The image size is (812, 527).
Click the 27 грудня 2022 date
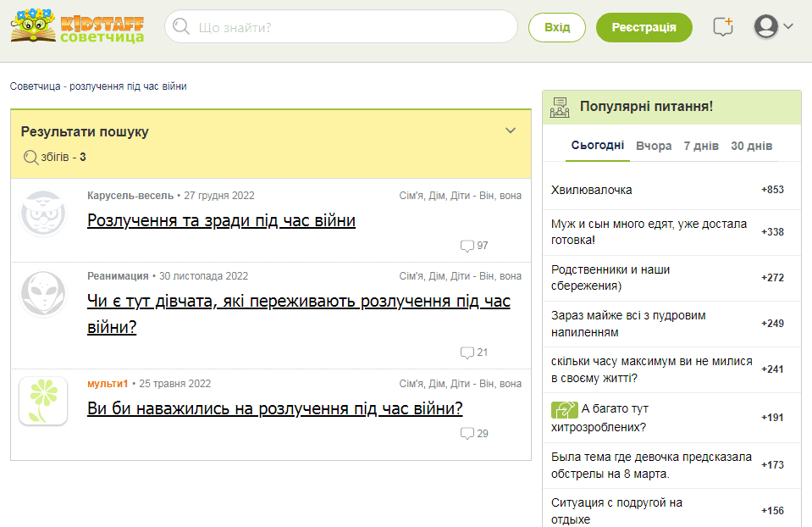[x=219, y=196]
